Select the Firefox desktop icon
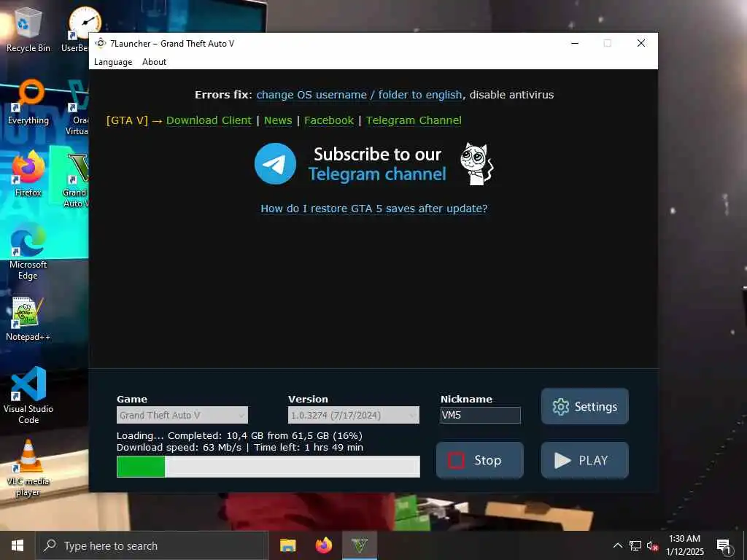747x560 pixels. 28,174
